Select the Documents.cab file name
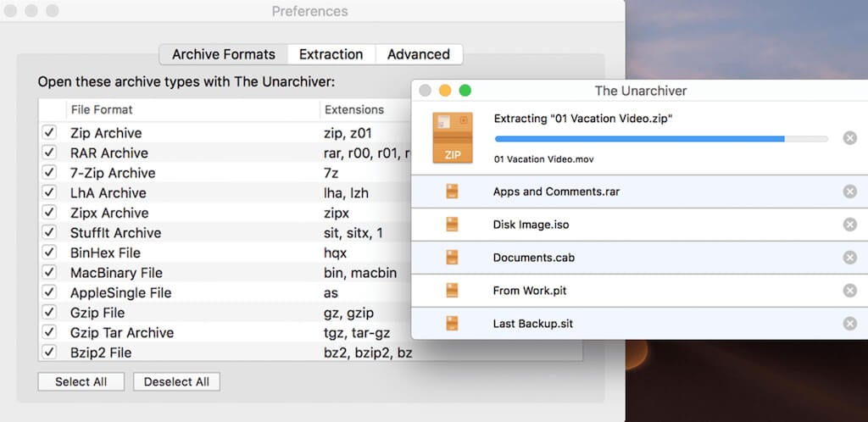The width and height of the screenshot is (868, 422). (534, 257)
